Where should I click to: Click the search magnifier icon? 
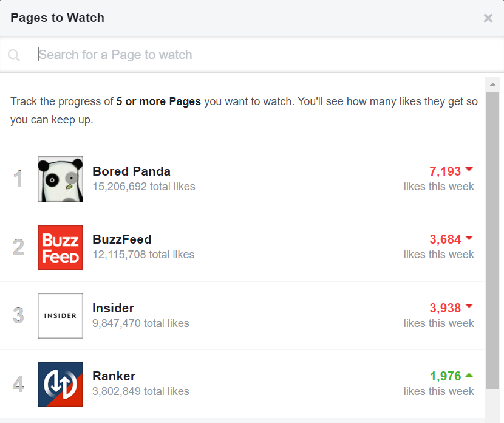pyautogui.click(x=14, y=55)
